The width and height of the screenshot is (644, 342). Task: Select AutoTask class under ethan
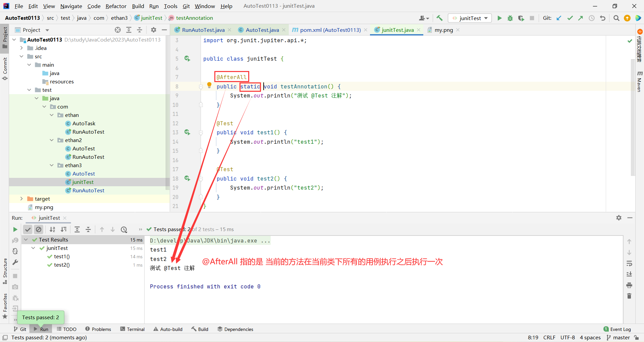tap(84, 123)
